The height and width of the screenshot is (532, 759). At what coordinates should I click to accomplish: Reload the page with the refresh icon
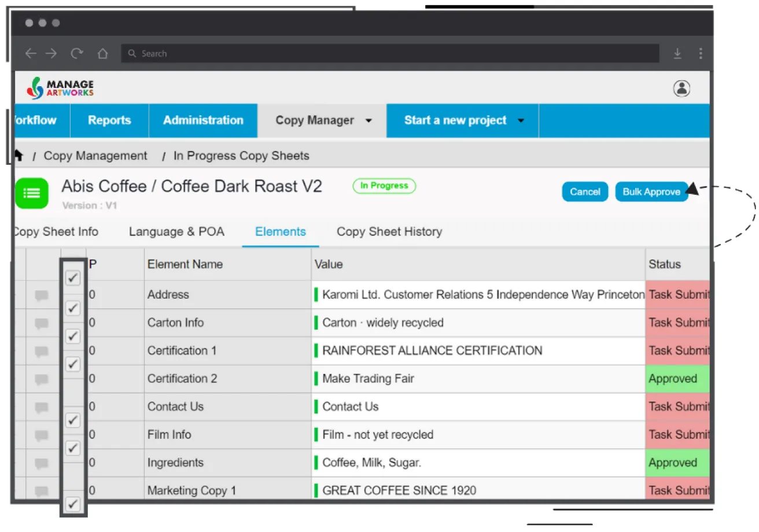76,53
